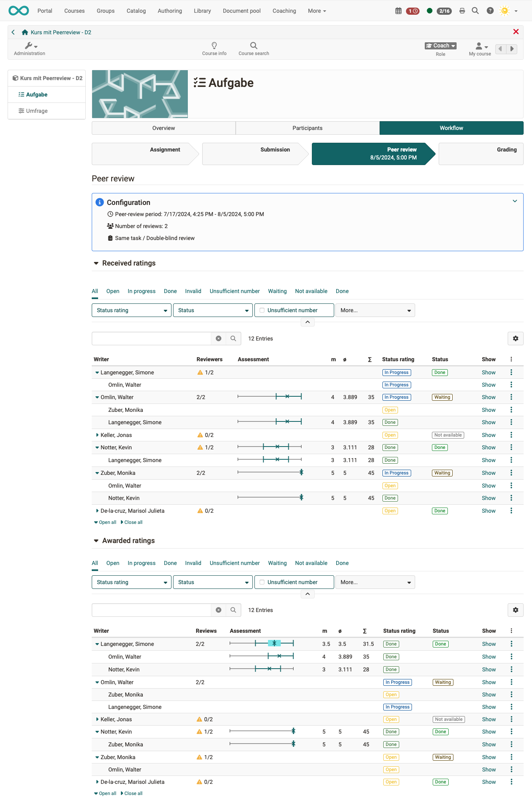
Task: Open the calendar icon in top bar
Action: 398,11
